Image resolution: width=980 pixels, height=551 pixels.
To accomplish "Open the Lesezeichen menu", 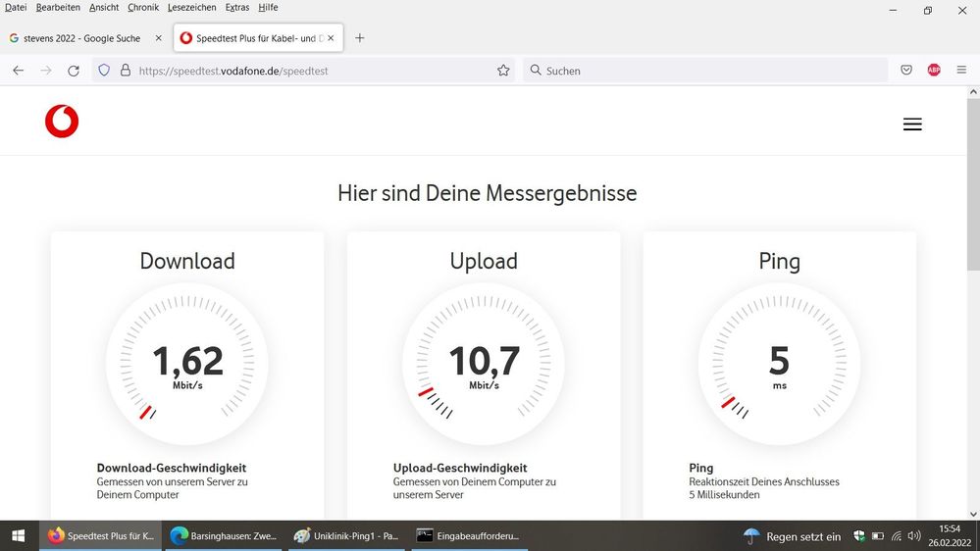I will pyautogui.click(x=192, y=8).
